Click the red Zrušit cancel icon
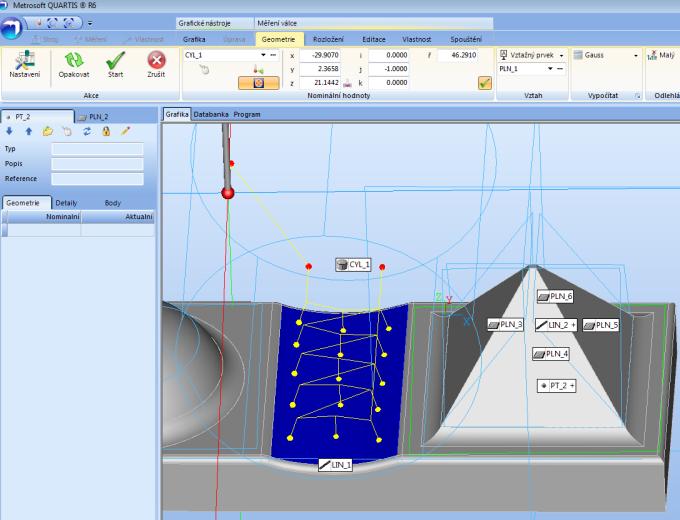Viewport: 680px width, 520px height. pyautogui.click(x=156, y=60)
